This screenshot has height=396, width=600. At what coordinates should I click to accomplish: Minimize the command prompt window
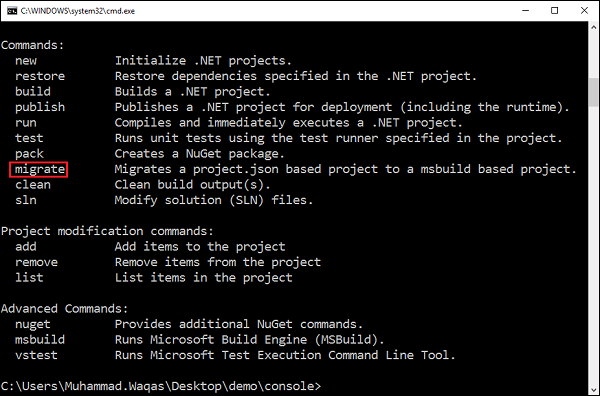click(525, 11)
